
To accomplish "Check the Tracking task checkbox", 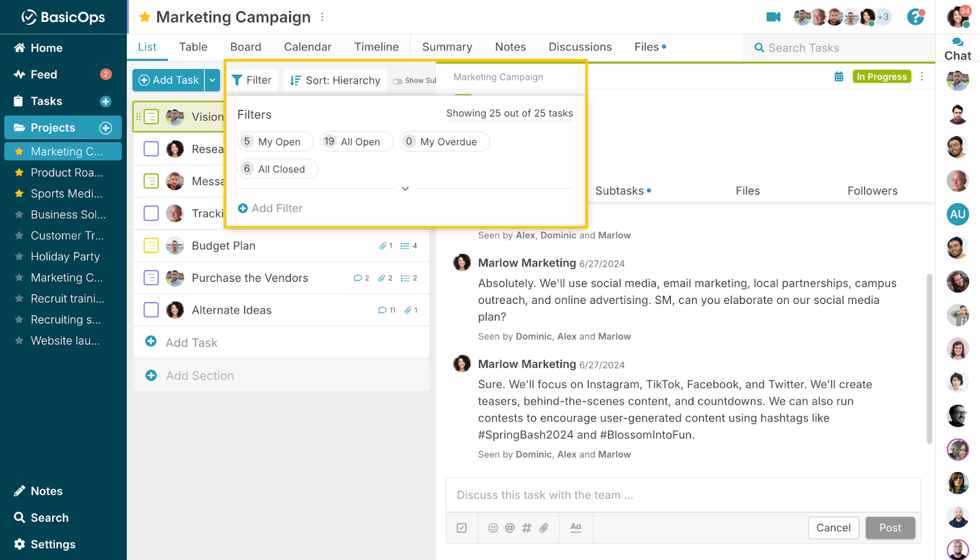I will tap(151, 213).
